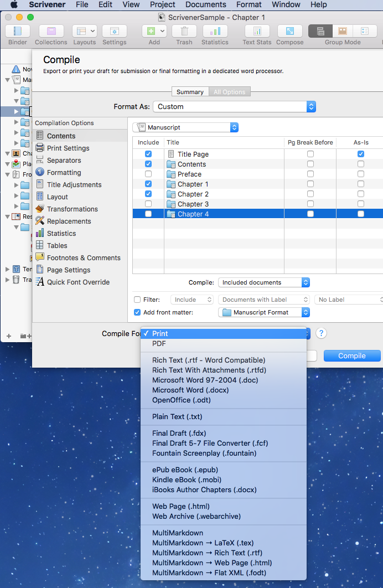Image resolution: width=383 pixels, height=588 pixels.
Task: Choose Web Page (.html) format
Action: point(224,506)
